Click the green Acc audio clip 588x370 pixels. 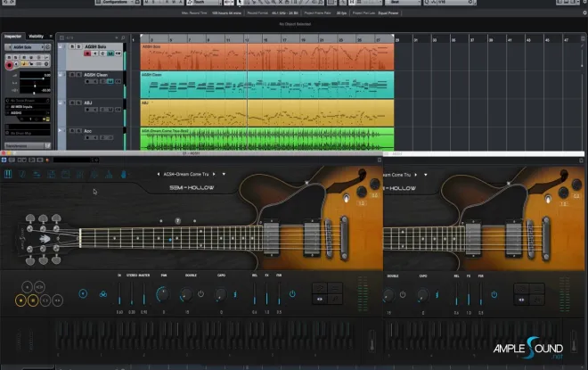point(267,139)
